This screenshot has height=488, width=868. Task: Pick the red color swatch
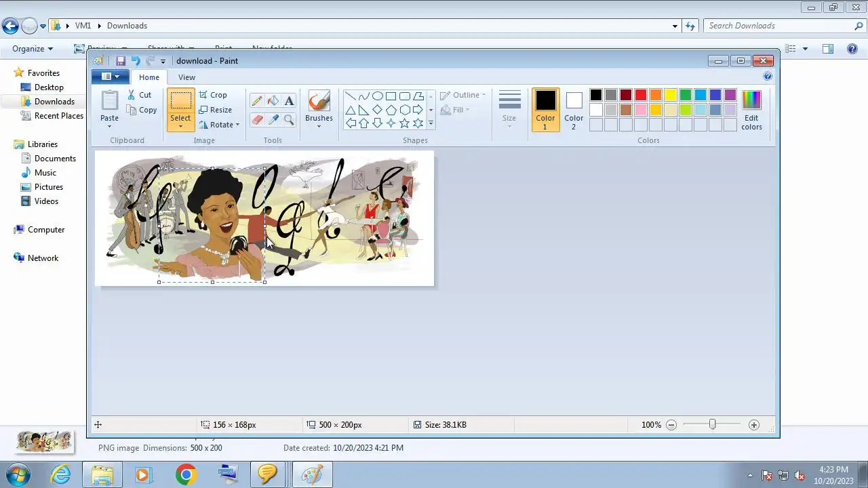(641, 95)
